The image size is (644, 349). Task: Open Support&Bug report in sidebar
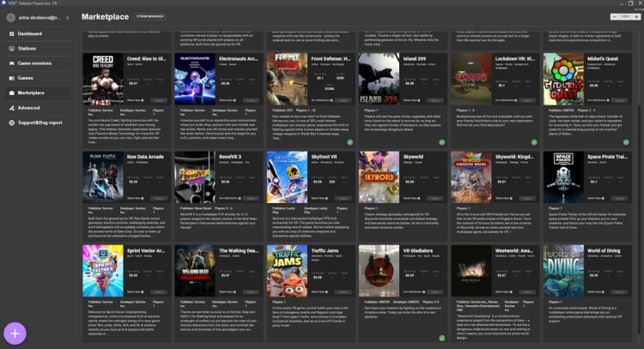38,123
